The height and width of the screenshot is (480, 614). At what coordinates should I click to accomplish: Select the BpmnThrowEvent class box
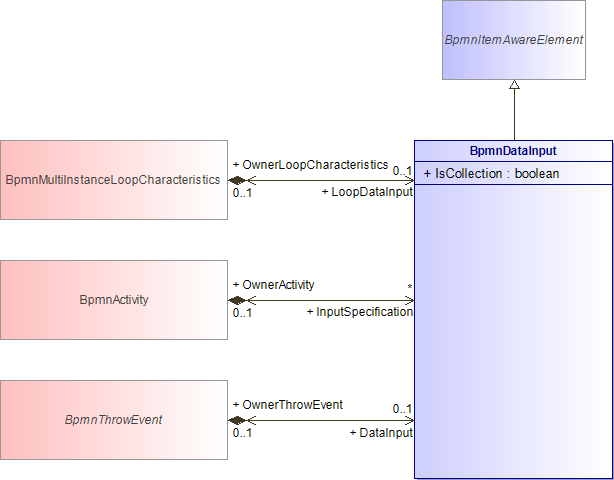[114, 420]
